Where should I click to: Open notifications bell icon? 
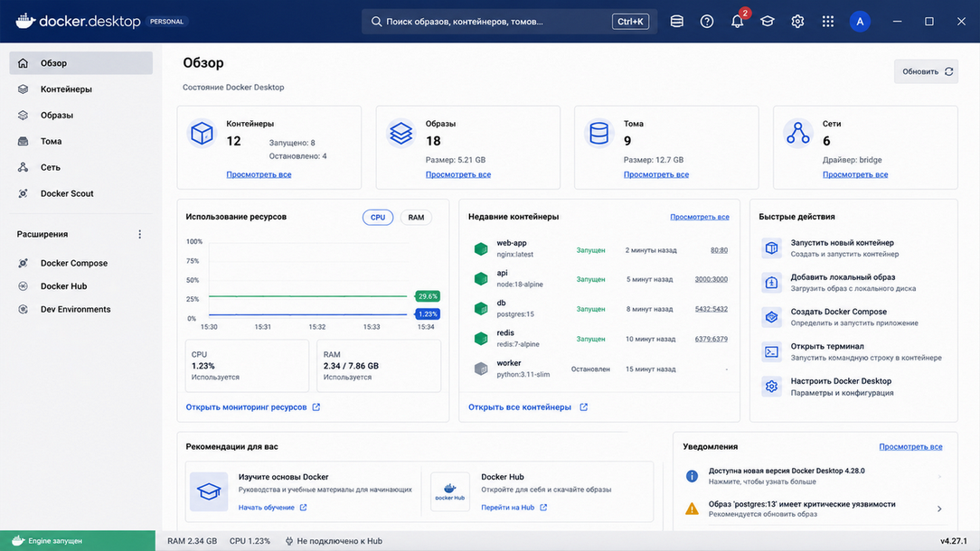pyautogui.click(x=738, y=22)
